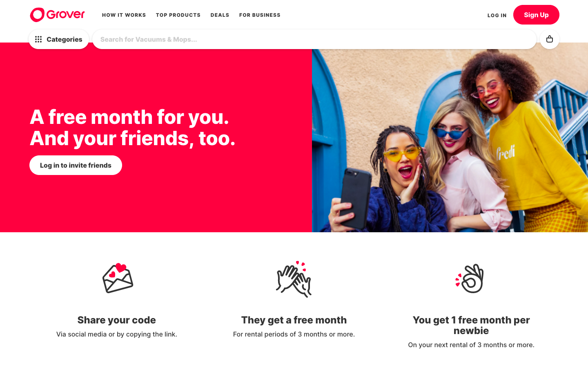The width and height of the screenshot is (588, 368).
Task: Click the Sign Up button
Action: [x=536, y=15]
